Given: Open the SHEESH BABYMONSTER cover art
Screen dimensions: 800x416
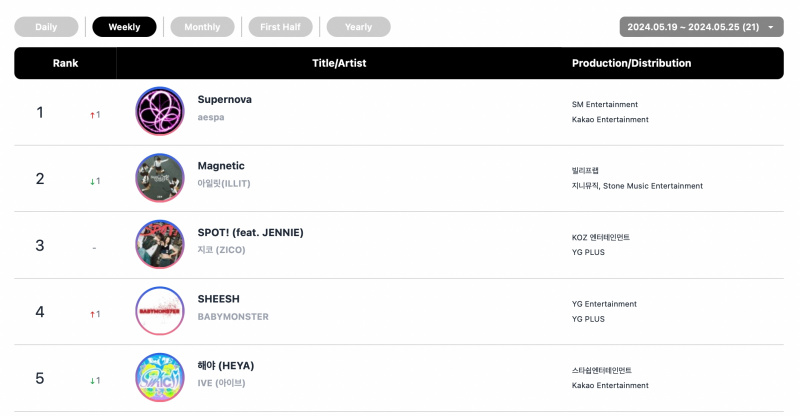Looking at the screenshot, I should [x=160, y=311].
